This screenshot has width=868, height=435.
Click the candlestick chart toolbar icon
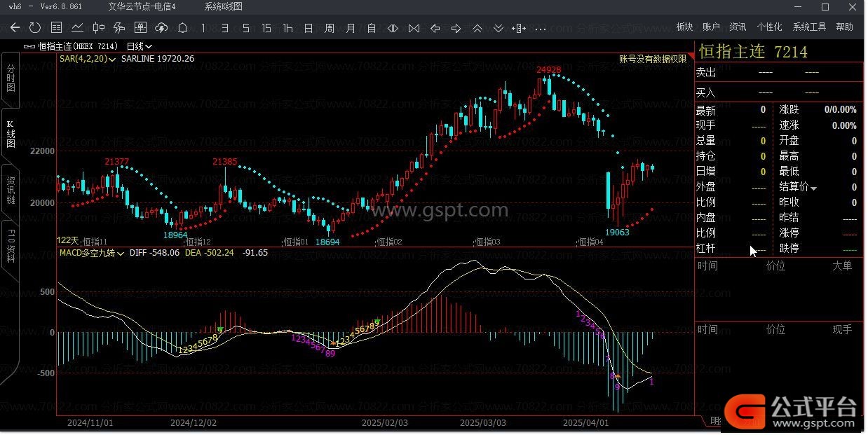[99, 28]
